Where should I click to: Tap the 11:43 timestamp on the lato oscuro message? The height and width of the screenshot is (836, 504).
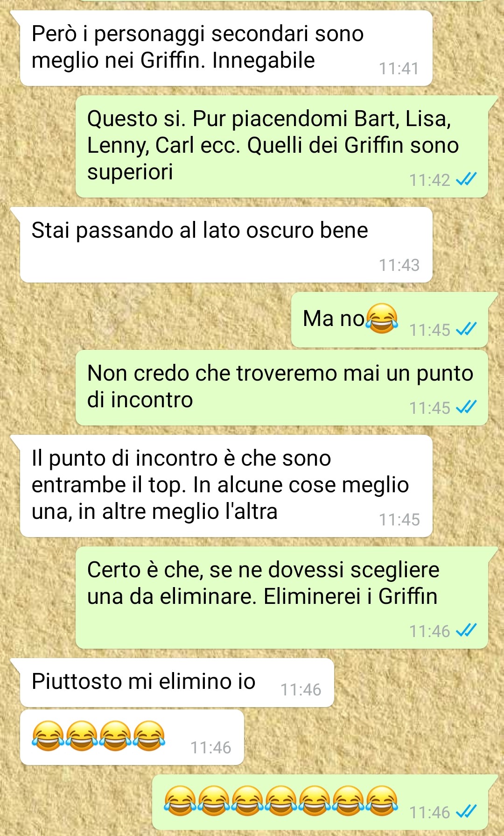[x=399, y=265]
